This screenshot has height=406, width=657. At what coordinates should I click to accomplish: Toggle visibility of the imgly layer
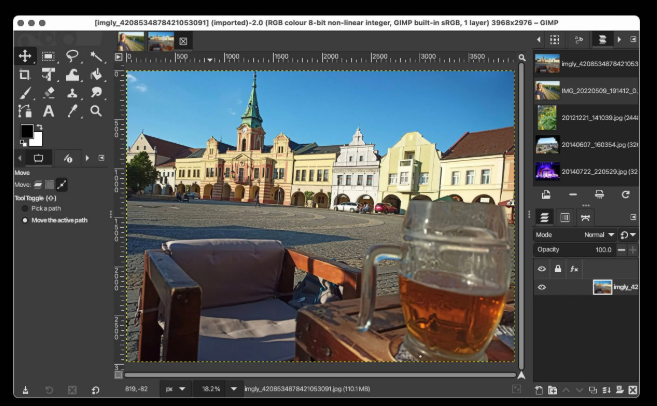pyautogui.click(x=542, y=287)
